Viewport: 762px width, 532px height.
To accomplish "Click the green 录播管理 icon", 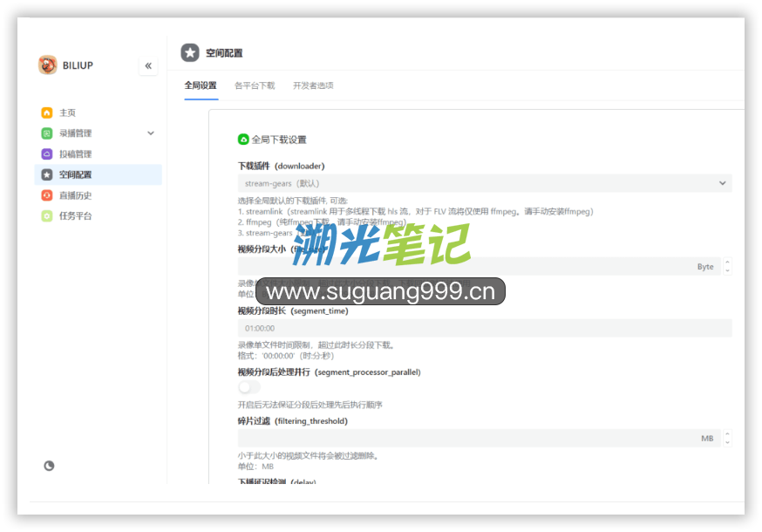I will (x=47, y=133).
